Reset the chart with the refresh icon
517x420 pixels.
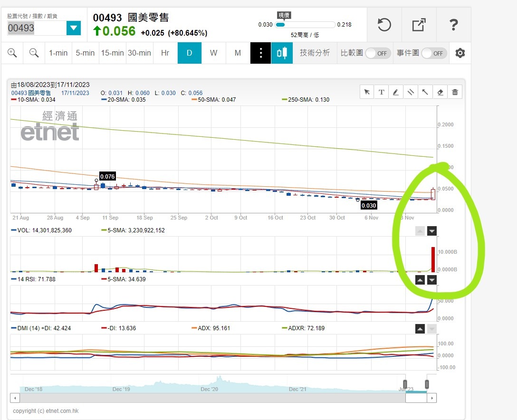coord(384,25)
